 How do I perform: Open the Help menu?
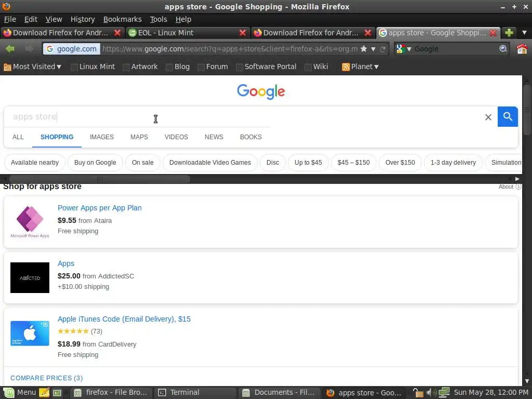tap(183, 19)
